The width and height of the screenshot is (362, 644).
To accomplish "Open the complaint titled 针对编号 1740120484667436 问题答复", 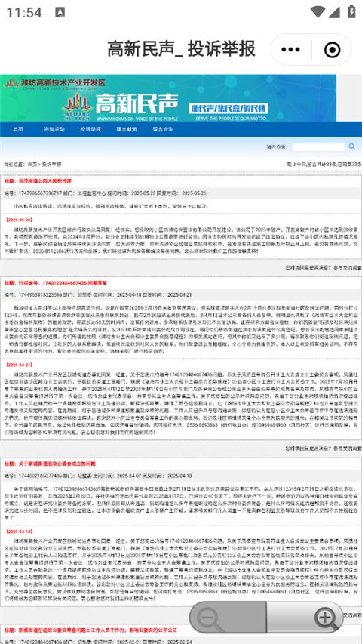I will tap(63, 283).
